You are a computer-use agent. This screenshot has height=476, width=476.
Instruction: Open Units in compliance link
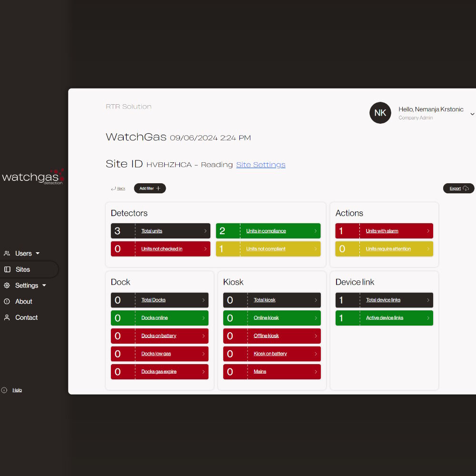coord(266,231)
